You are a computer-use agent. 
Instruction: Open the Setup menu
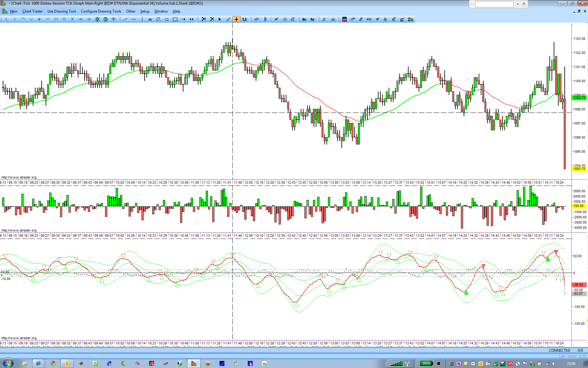click(x=145, y=11)
